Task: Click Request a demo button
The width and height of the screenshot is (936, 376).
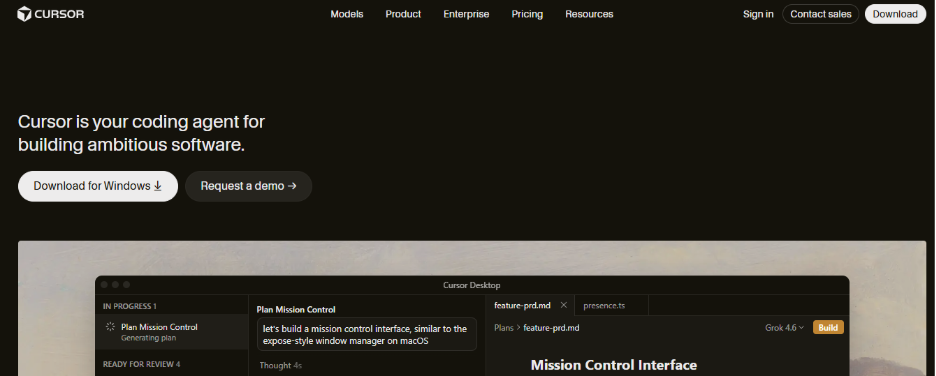Action: point(248,186)
